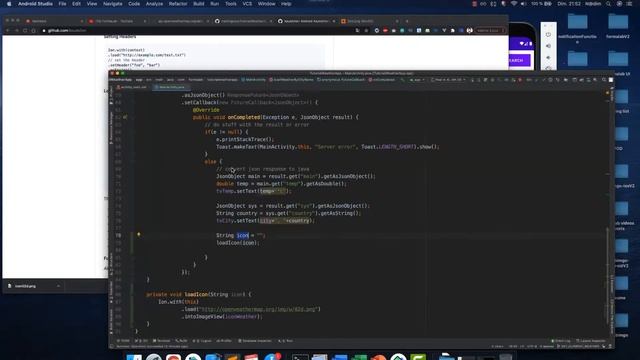Open the Build menu
This screenshot has width=640, height=360.
pyautogui.click(x=199, y=4)
